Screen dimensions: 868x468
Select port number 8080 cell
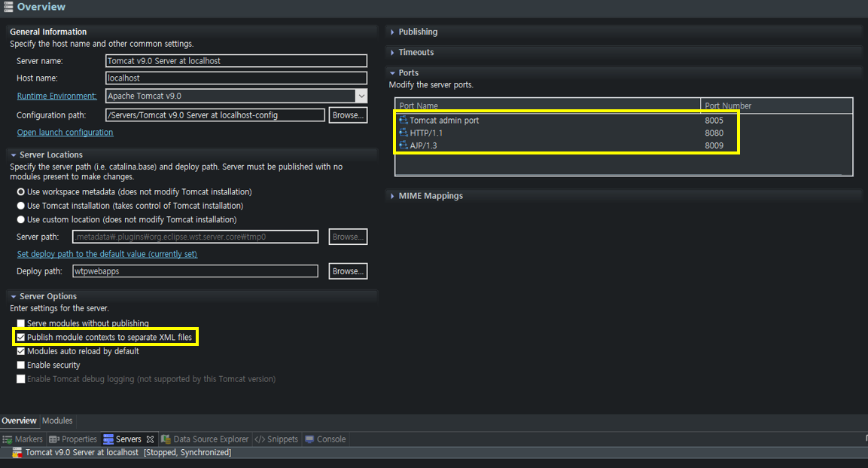click(x=714, y=133)
